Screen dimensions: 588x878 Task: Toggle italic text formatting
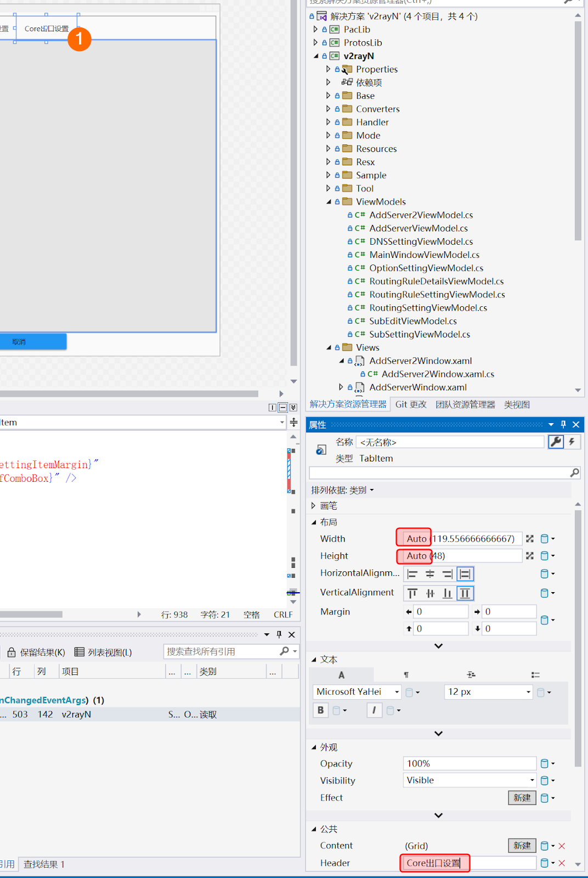pyautogui.click(x=374, y=710)
